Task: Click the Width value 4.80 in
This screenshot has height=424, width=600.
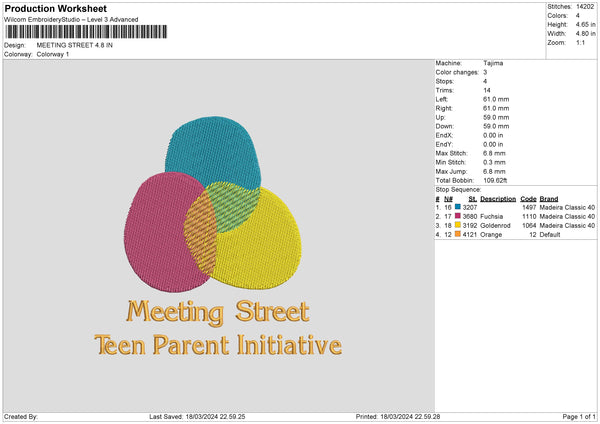Action: [585, 34]
